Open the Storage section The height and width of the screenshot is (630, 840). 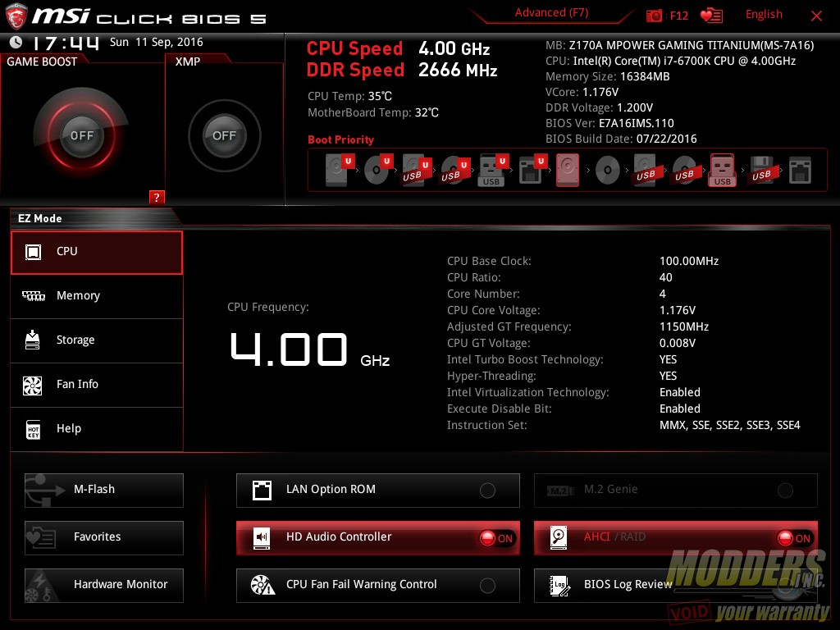tap(97, 340)
